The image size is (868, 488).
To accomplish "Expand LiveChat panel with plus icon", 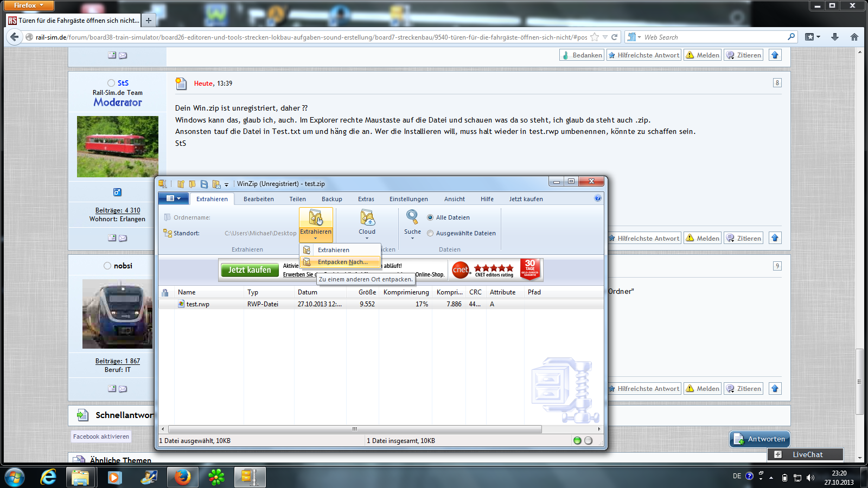I will coord(778,454).
